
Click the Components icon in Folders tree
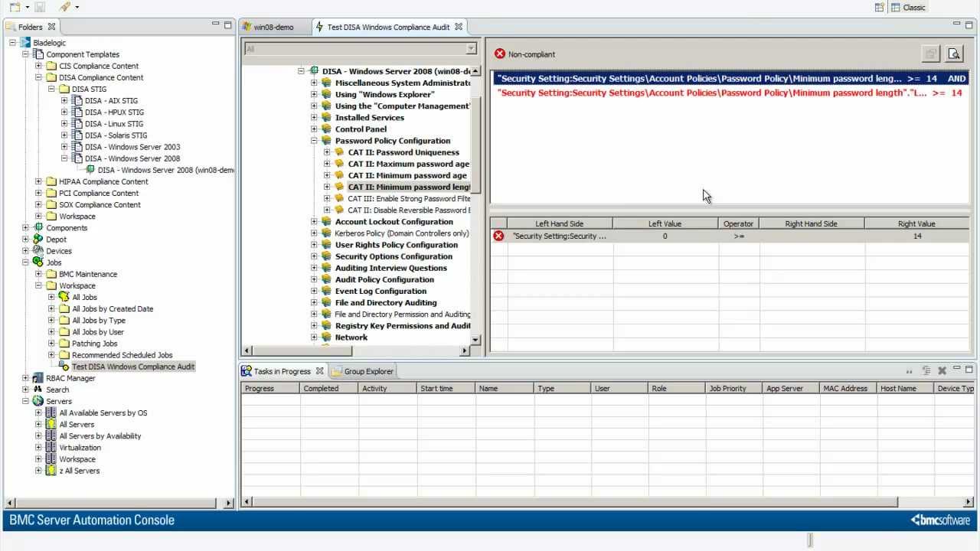tap(38, 228)
